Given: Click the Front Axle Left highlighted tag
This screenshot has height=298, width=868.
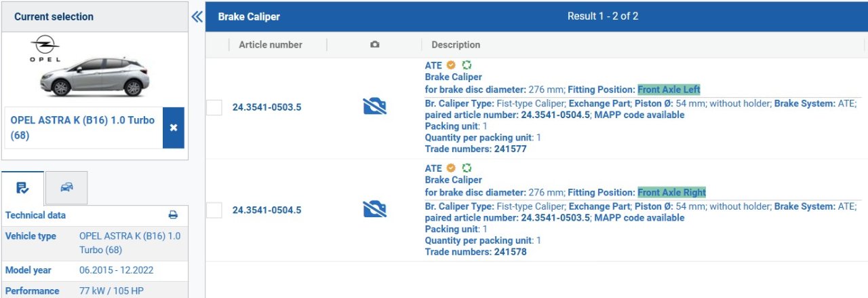Looking at the screenshot, I should tap(669, 90).
